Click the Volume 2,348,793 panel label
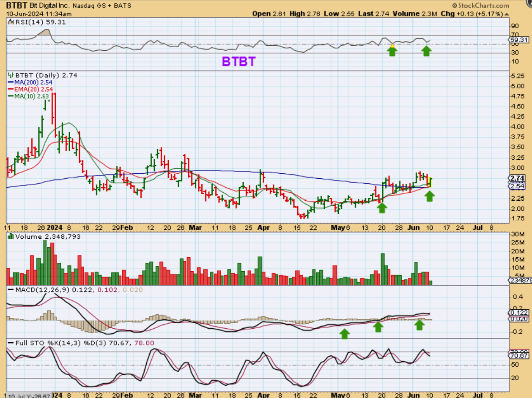Viewport: 532px width, 398px height. (48, 237)
